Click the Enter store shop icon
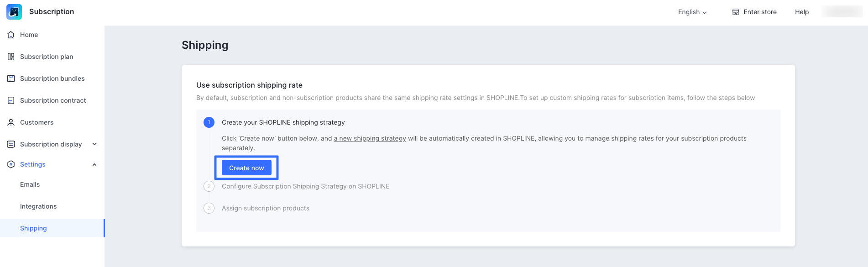The height and width of the screenshot is (267, 868). pos(736,12)
